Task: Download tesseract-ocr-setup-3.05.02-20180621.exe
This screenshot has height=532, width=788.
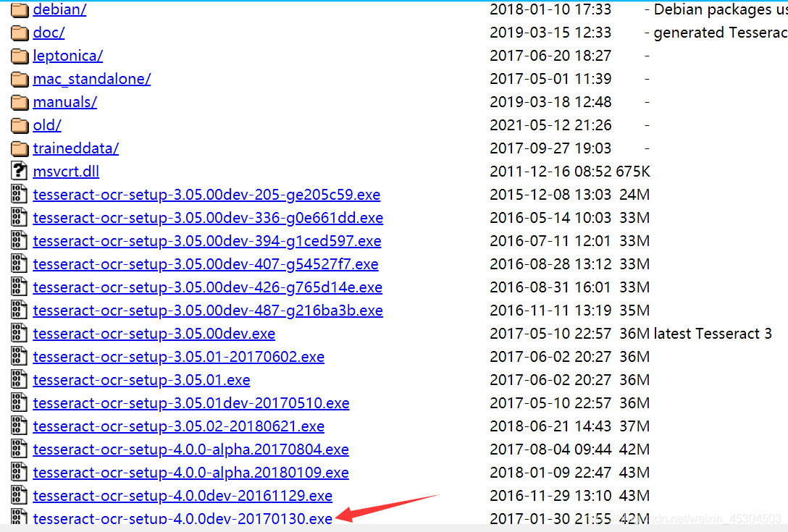Action: [x=178, y=426]
